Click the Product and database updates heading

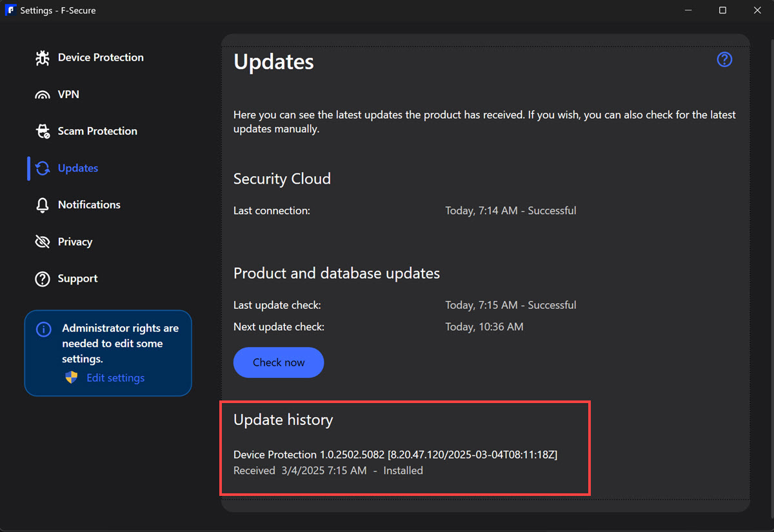[337, 273]
